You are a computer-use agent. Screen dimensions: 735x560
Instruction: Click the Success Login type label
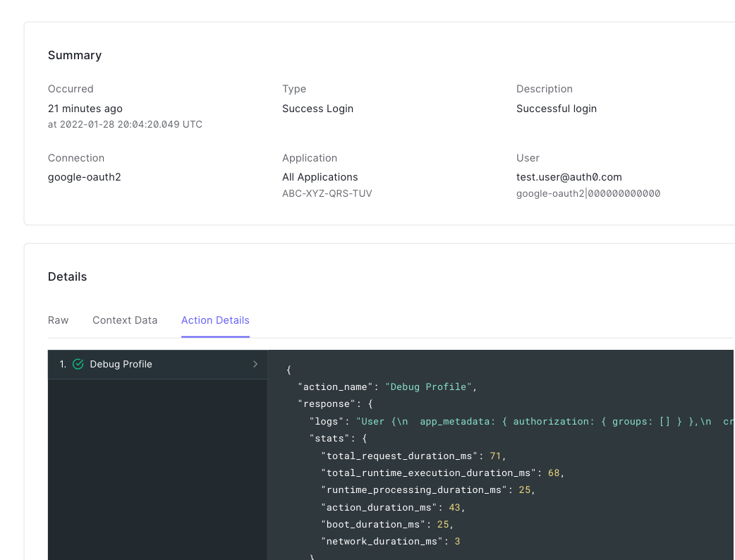tap(317, 109)
